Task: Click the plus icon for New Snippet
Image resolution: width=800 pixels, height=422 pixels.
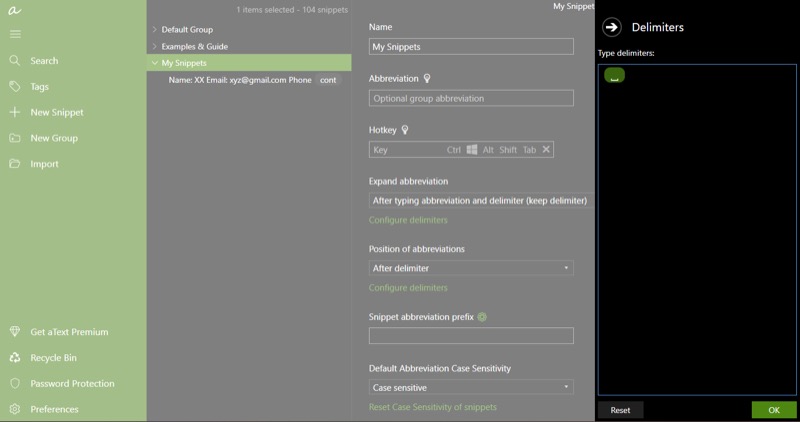Action: 15,112
